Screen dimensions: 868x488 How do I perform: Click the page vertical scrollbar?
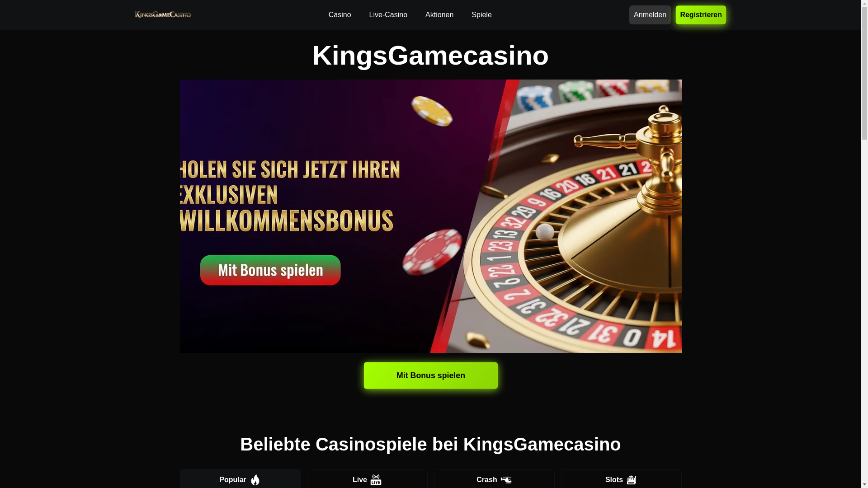[x=864, y=244]
